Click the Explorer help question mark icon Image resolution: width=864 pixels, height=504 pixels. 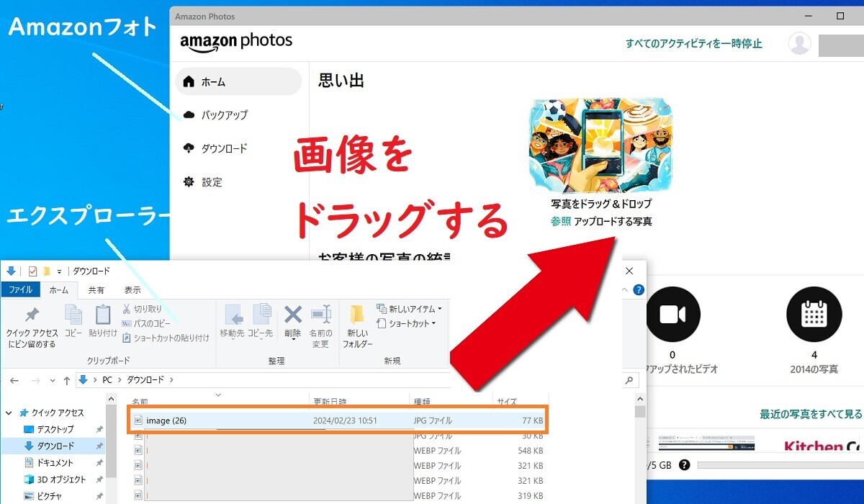point(638,290)
